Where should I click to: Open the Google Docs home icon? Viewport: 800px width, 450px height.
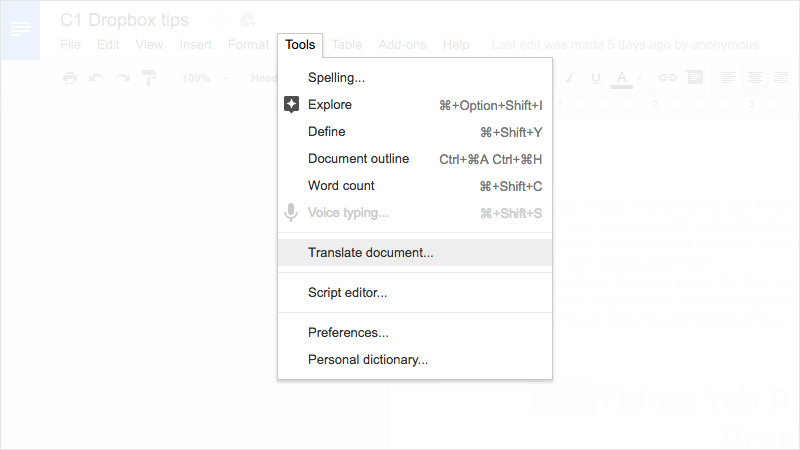(x=20, y=30)
